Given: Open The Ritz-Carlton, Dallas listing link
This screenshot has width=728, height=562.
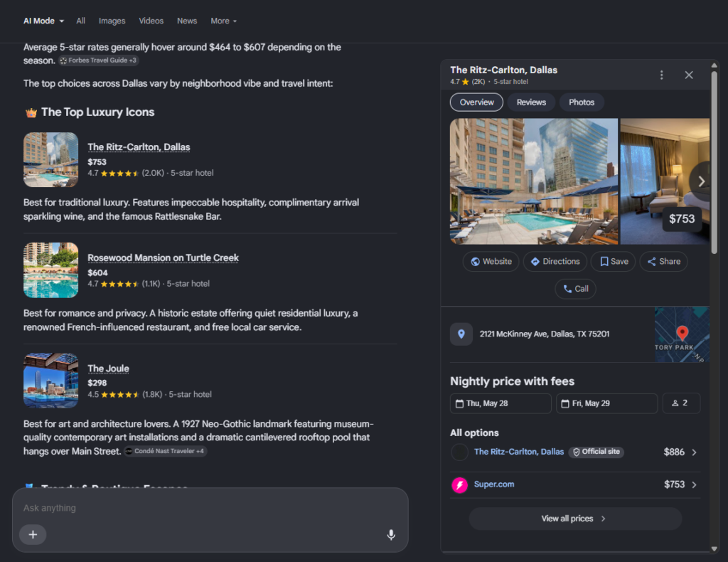Looking at the screenshot, I should 139,147.
